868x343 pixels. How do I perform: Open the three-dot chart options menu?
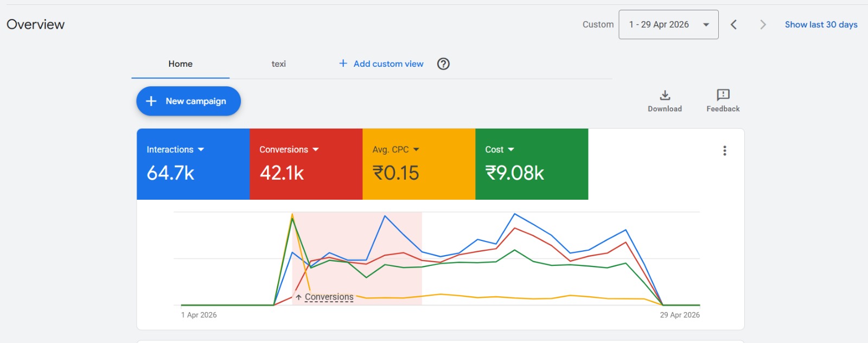pyautogui.click(x=725, y=151)
